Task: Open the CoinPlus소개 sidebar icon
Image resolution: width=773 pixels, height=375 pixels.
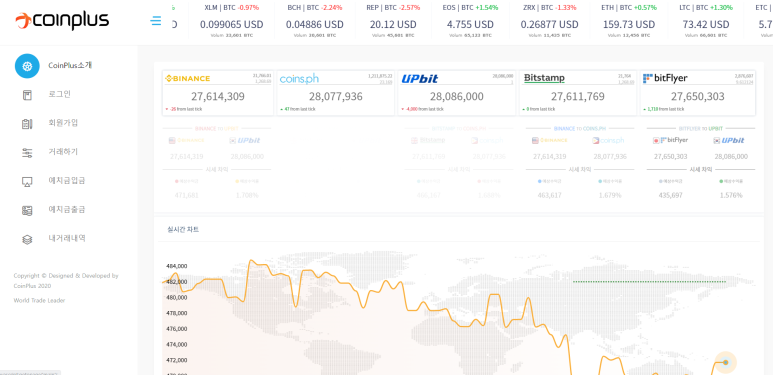Action: tap(27, 66)
